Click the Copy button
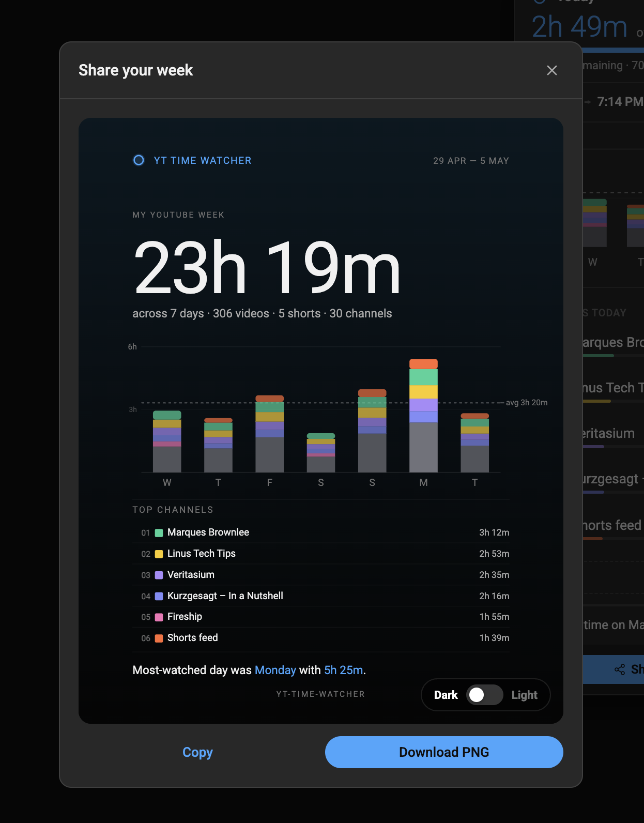The height and width of the screenshot is (823, 644). click(197, 752)
